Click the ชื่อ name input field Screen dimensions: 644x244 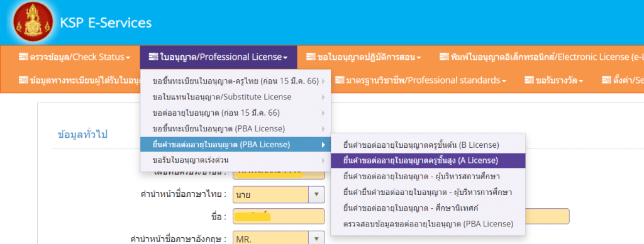(279, 216)
